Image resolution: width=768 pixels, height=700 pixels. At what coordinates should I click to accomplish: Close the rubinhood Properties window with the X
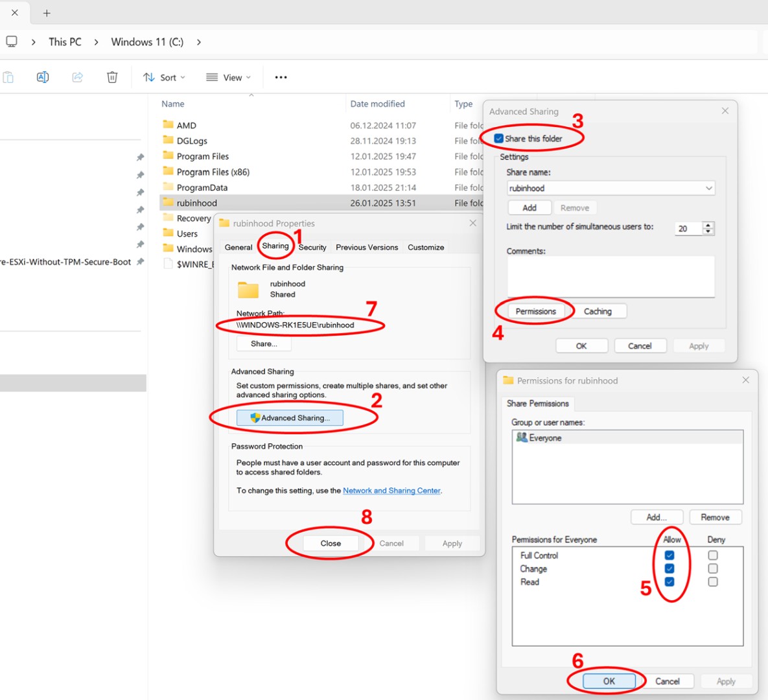[x=472, y=223]
